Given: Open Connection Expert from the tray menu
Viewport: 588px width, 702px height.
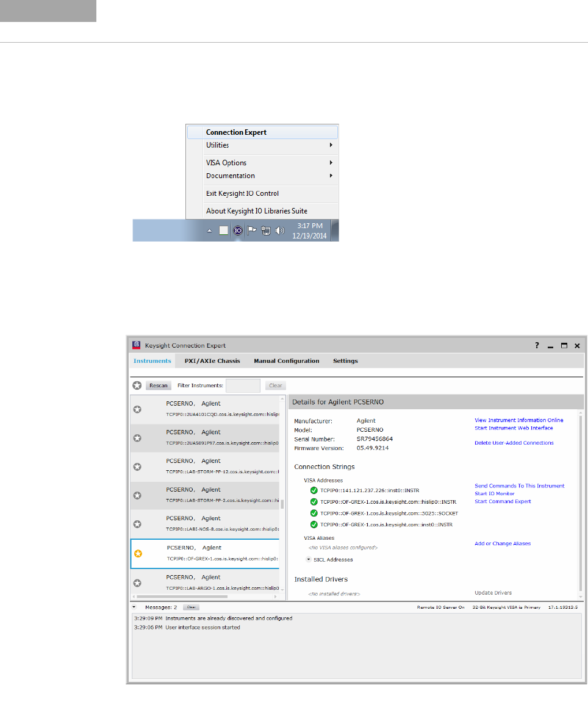Looking at the screenshot, I should coord(262,132).
